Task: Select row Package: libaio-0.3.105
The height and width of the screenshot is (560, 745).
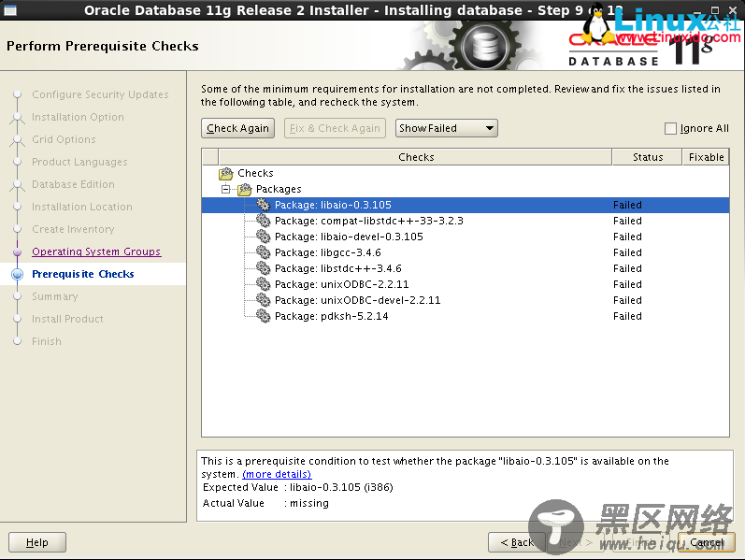Action: [x=466, y=205]
